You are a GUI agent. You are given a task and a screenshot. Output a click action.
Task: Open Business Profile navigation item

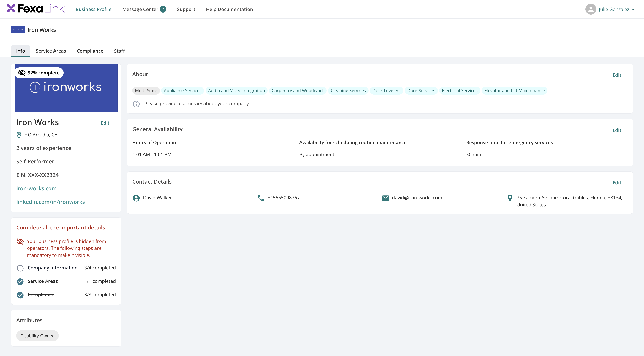pyautogui.click(x=94, y=9)
